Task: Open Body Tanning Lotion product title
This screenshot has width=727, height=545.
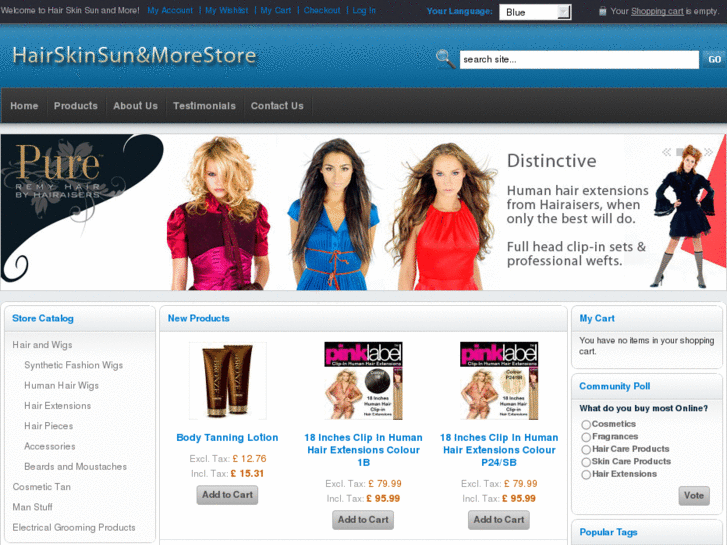Action: click(x=227, y=437)
